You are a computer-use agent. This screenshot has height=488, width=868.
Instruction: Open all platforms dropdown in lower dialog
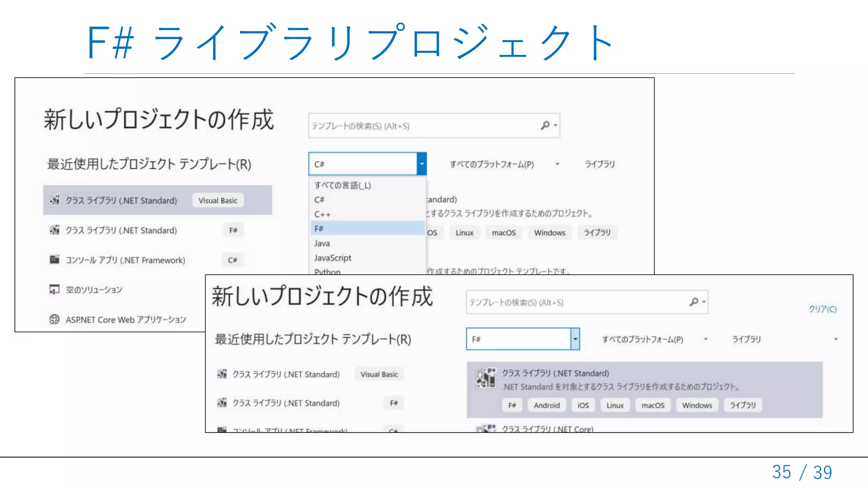point(706,339)
